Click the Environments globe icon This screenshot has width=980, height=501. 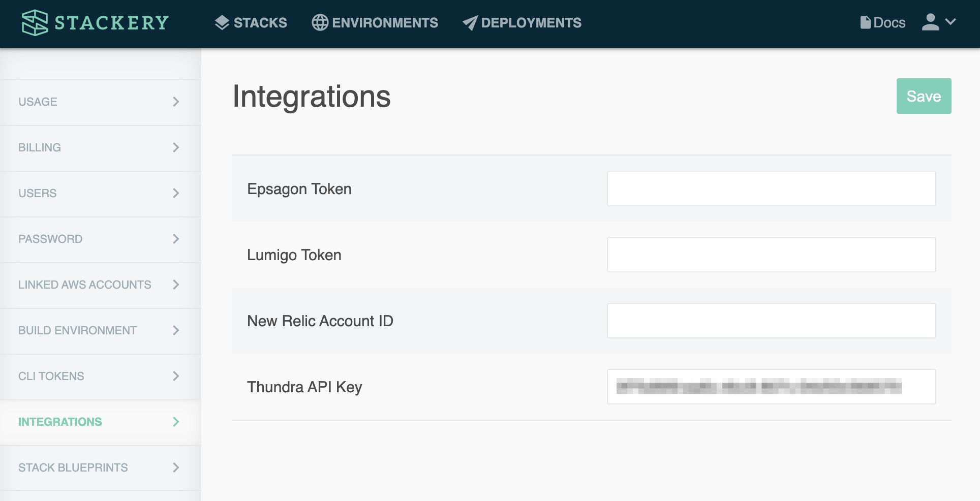coord(320,23)
